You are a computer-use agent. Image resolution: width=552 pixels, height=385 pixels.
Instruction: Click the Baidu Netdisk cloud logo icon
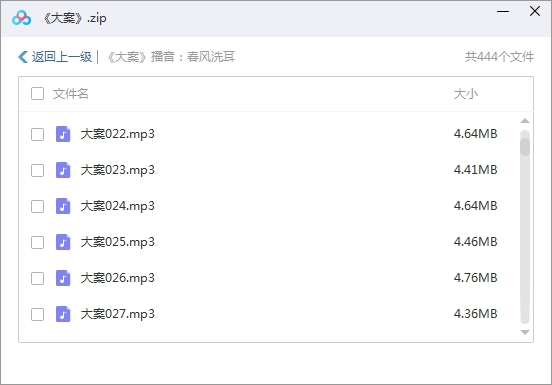point(21,18)
